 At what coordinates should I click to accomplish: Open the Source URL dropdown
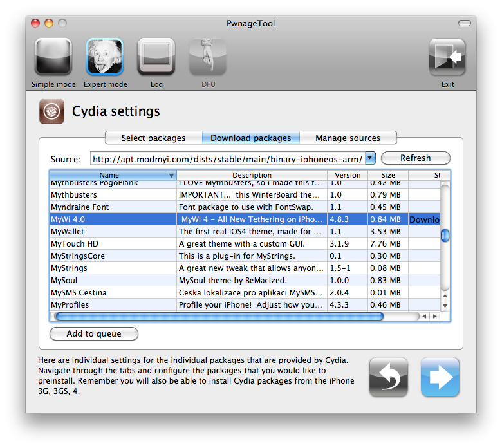[x=370, y=158]
